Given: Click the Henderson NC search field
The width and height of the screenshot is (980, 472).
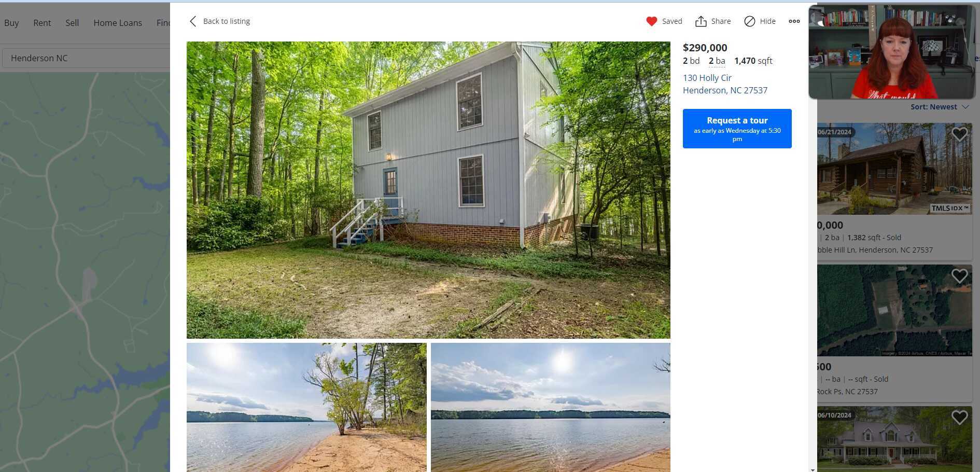Looking at the screenshot, I should coord(86,58).
